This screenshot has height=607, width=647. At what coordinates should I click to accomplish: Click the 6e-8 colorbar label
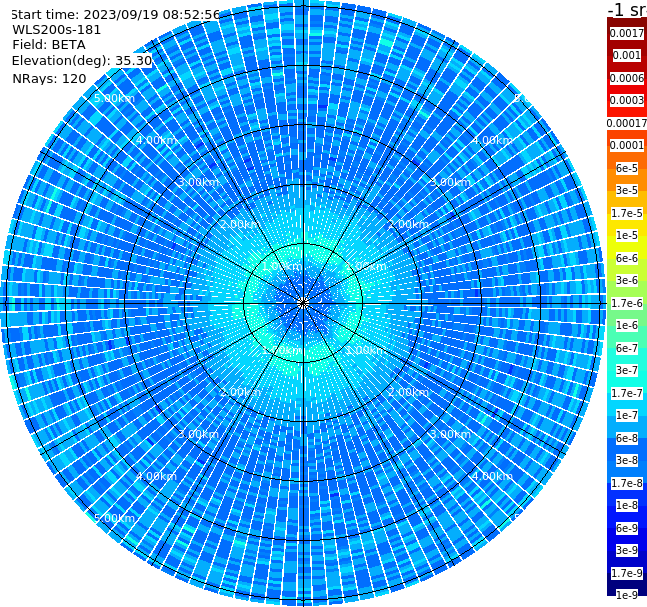point(627,438)
